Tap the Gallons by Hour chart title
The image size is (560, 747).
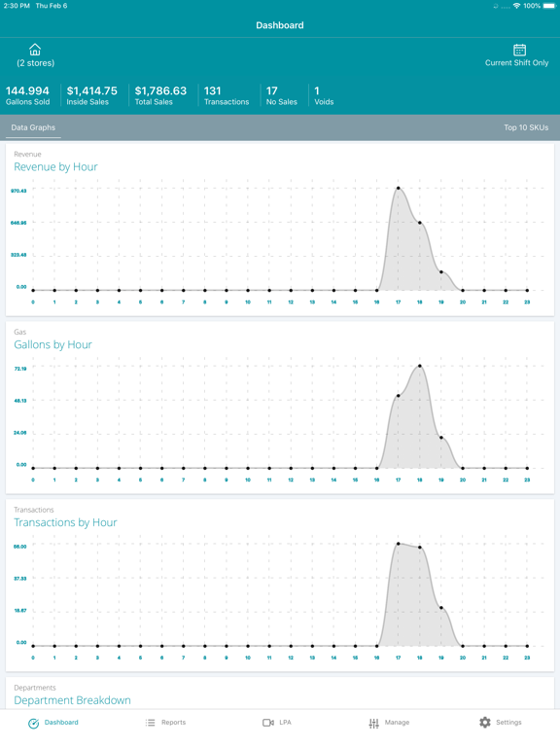click(52, 345)
